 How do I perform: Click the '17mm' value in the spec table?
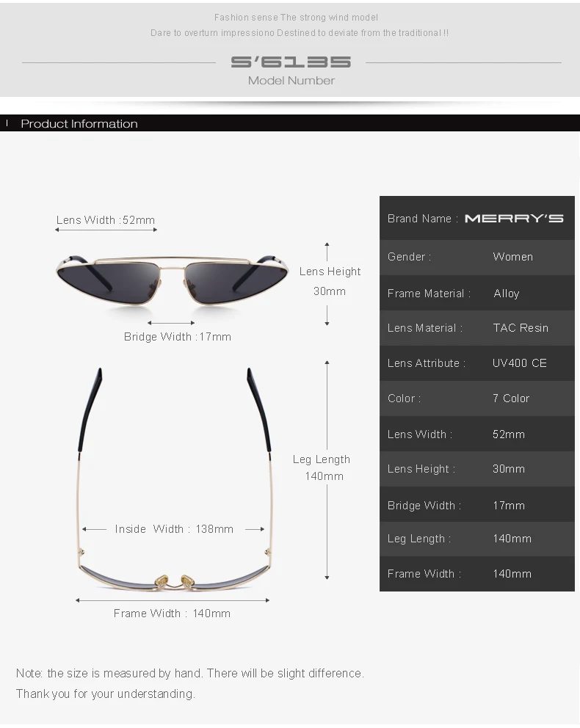tap(509, 506)
